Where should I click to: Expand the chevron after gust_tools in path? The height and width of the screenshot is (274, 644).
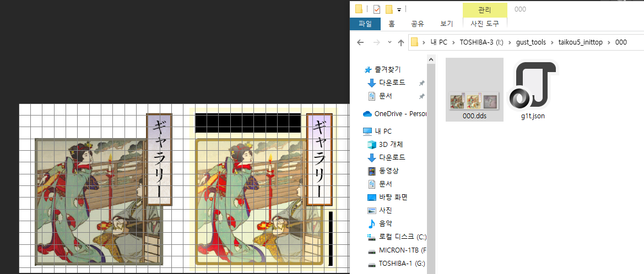click(x=552, y=42)
